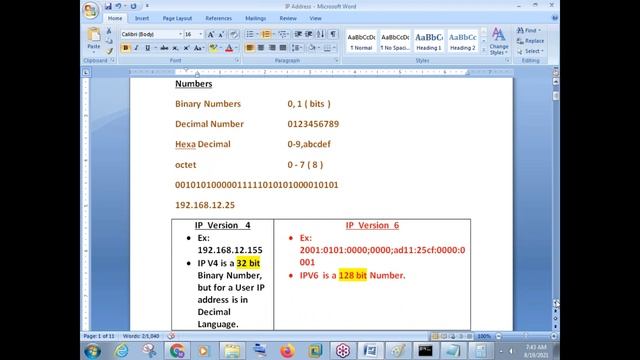This screenshot has height=360, width=640.
Task: Apply the Heading 2 style
Action: coord(462,41)
